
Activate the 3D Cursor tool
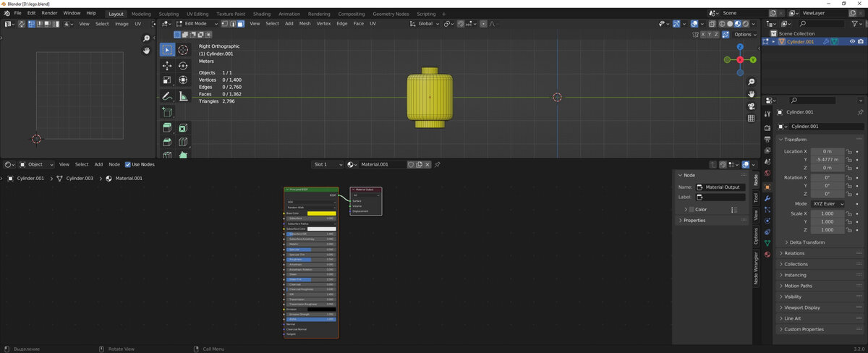pos(183,50)
